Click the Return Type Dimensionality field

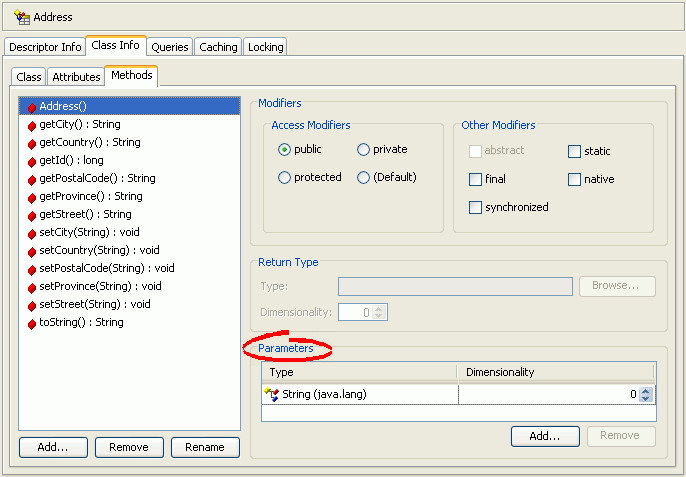point(363,312)
